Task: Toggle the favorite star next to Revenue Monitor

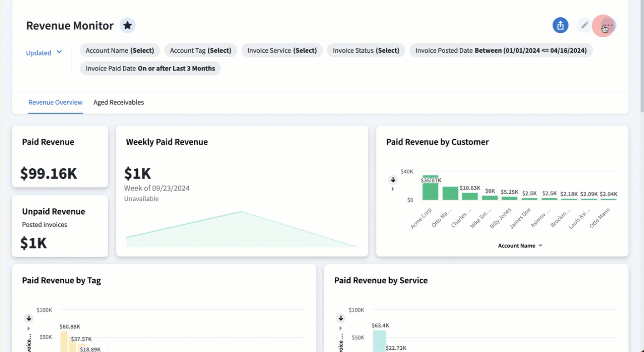Action: point(127,25)
